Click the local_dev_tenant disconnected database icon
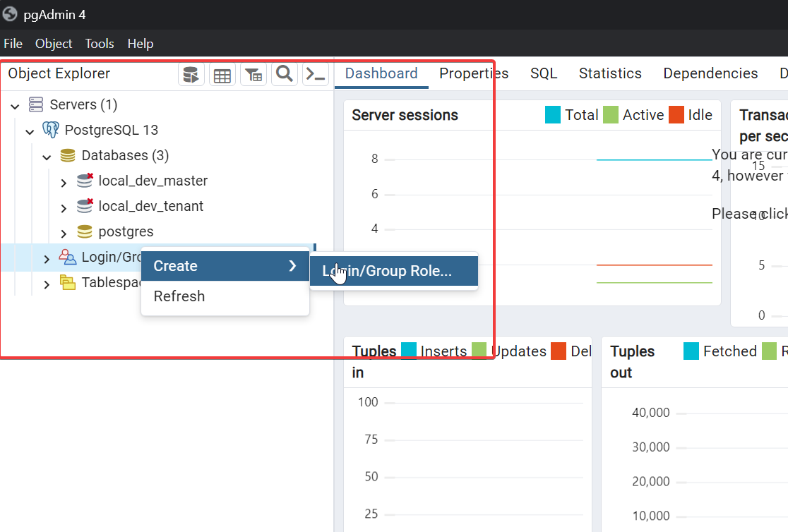Image resolution: width=788 pixels, height=532 pixels. (x=85, y=206)
